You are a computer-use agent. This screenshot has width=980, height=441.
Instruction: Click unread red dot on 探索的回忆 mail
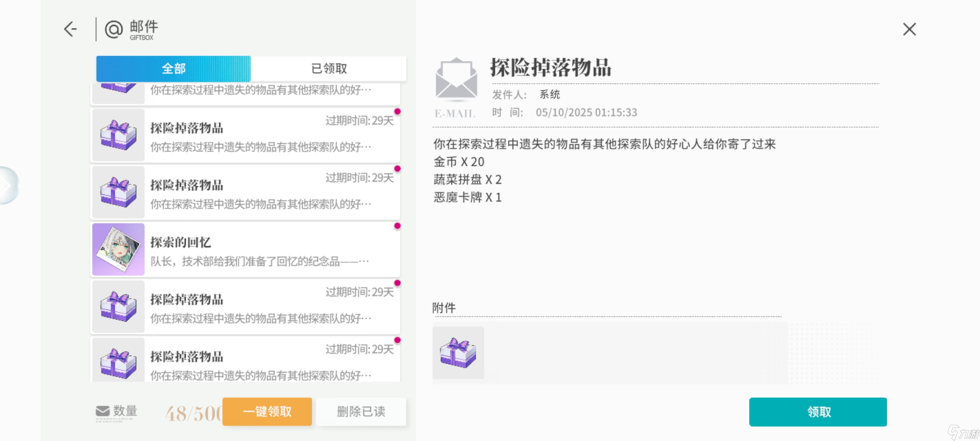(x=397, y=226)
